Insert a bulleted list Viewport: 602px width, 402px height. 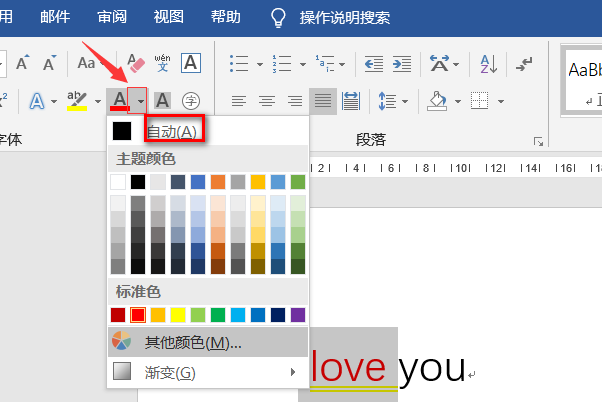tap(239, 64)
